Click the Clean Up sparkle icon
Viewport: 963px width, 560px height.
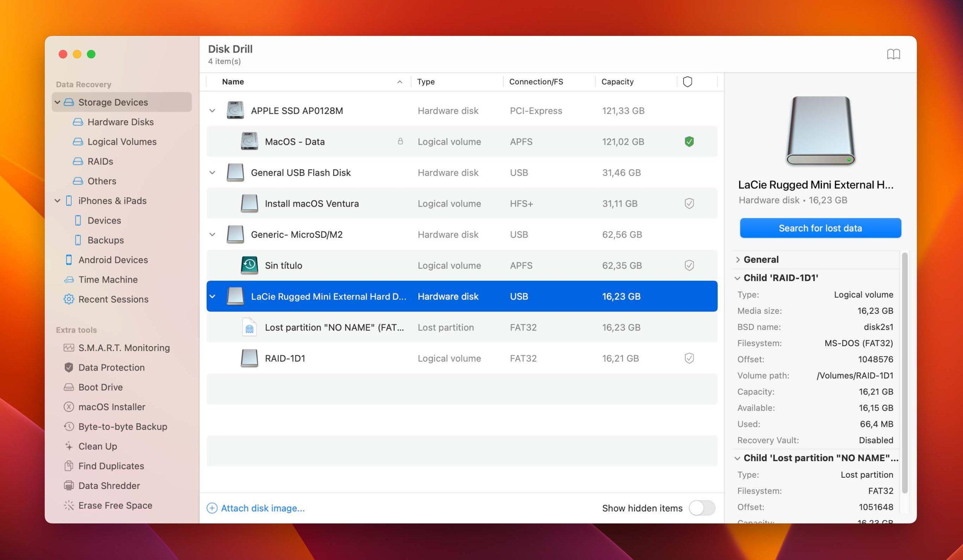[x=69, y=446]
